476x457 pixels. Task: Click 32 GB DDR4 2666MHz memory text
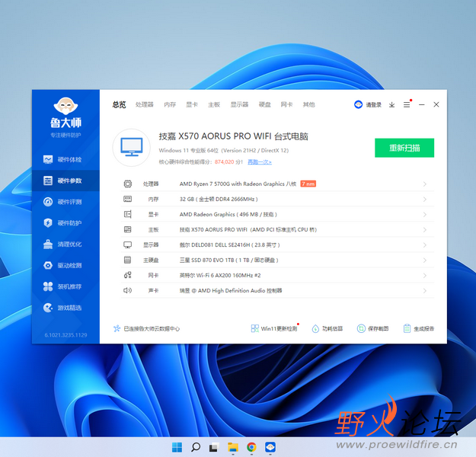click(x=219, y=200)
